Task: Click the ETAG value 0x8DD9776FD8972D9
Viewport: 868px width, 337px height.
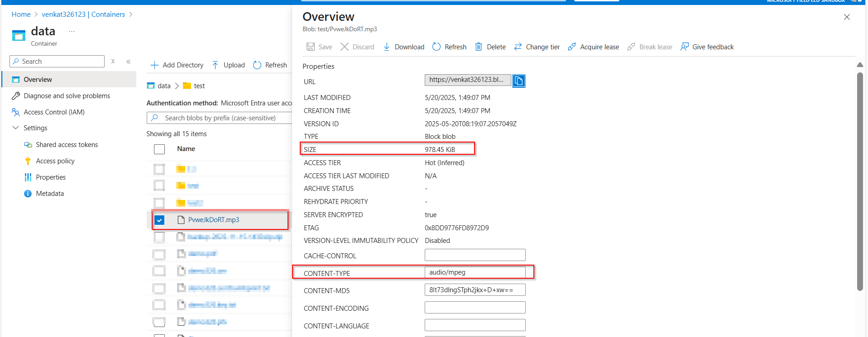Action: [x=457, y=228]
